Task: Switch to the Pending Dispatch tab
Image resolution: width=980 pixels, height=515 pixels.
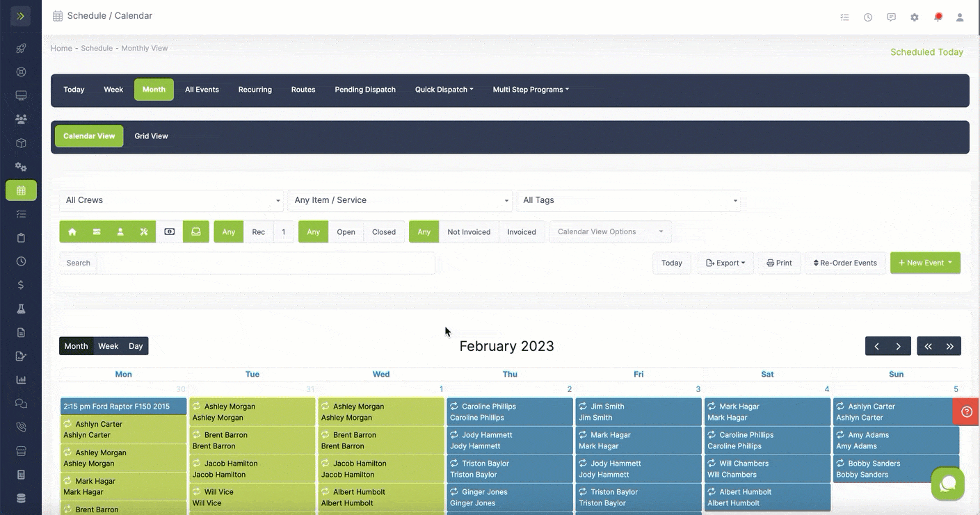Action: coord(365,90)
